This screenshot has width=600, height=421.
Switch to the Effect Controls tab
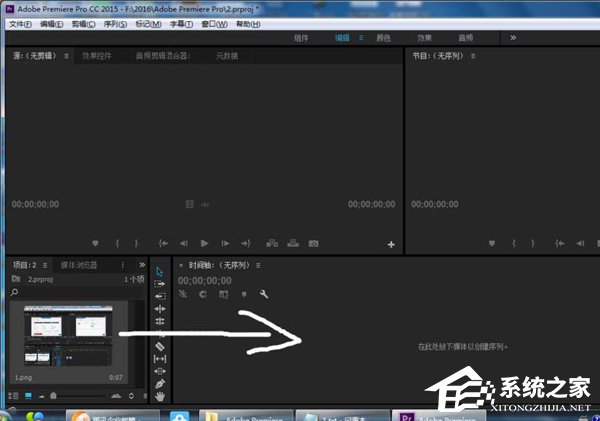[x=96, y=56]
